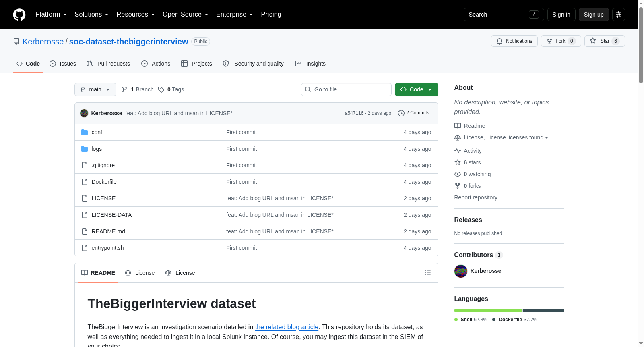This screenshot has width=644, height=347.
Task: Open the command palette icon button
Action: (x=619, y=15)
